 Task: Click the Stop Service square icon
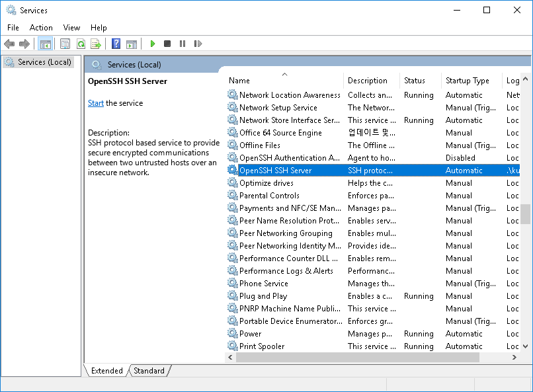[x=167, y=44]
